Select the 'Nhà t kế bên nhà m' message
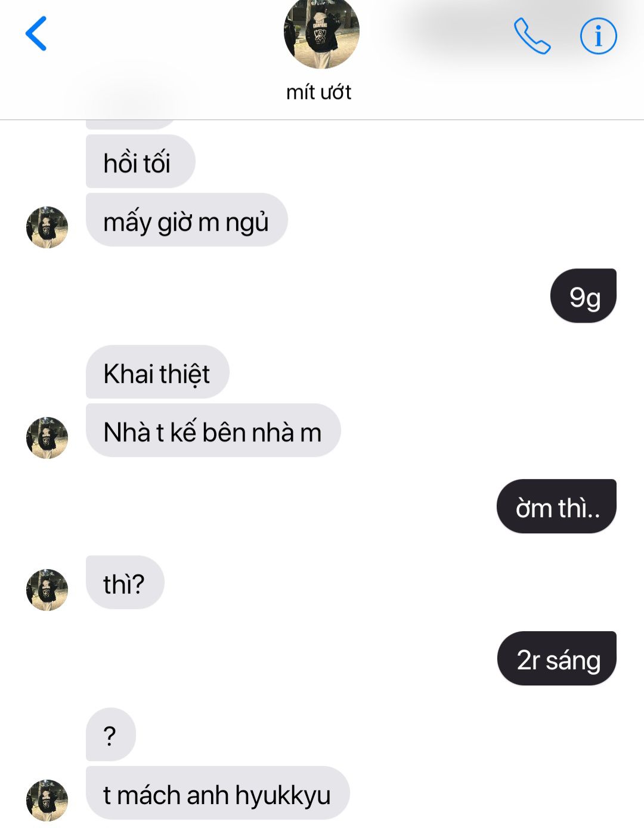644x828 pixels. point(213,431)
